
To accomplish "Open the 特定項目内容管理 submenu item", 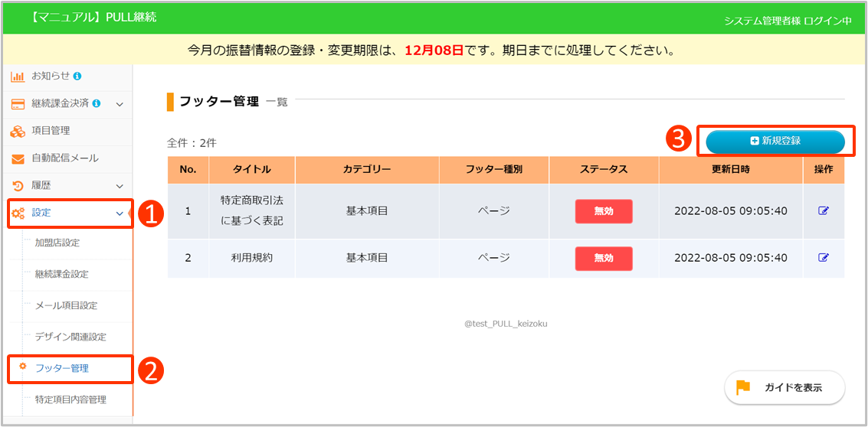I will coord(70,399).
